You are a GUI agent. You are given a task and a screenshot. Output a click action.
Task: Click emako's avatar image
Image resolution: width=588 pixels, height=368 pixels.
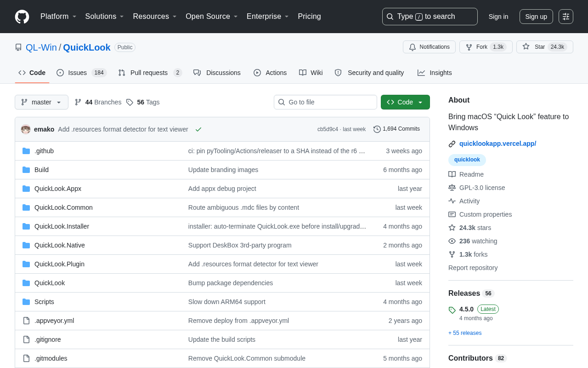pos(26,129)
